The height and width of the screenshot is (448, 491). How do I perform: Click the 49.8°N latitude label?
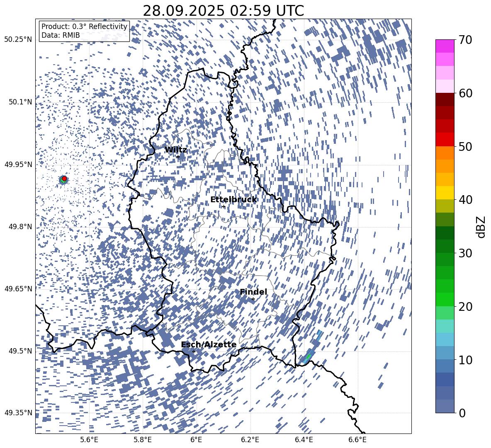click(x=20, y=227)
